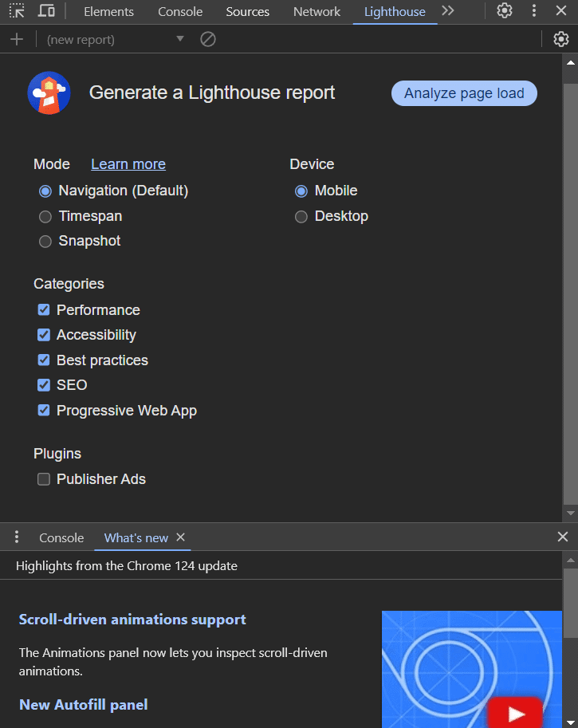Play the YouTube video thumbnail

click(516, 713)
